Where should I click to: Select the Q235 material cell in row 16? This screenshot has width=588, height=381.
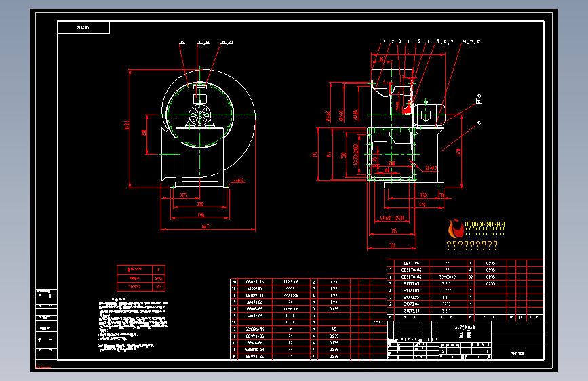coord(334,309)
